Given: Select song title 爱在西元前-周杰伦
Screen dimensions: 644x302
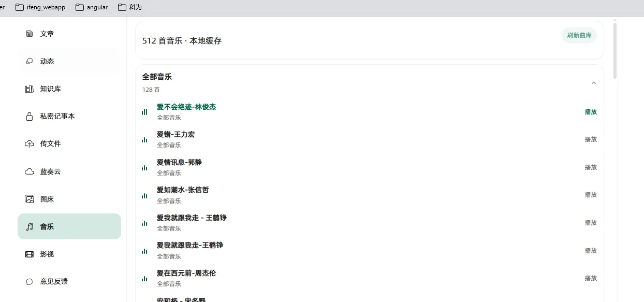Looking at the screenshot, I should (186, 273).
